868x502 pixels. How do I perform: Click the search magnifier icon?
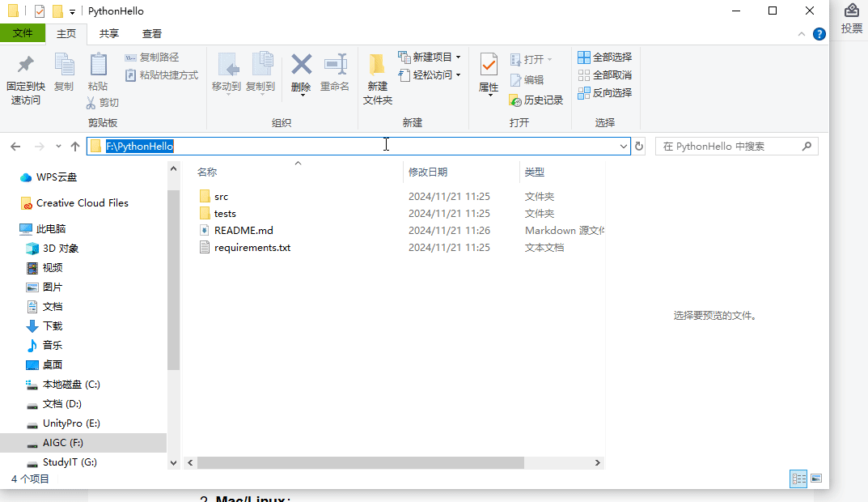click(807, 147)
